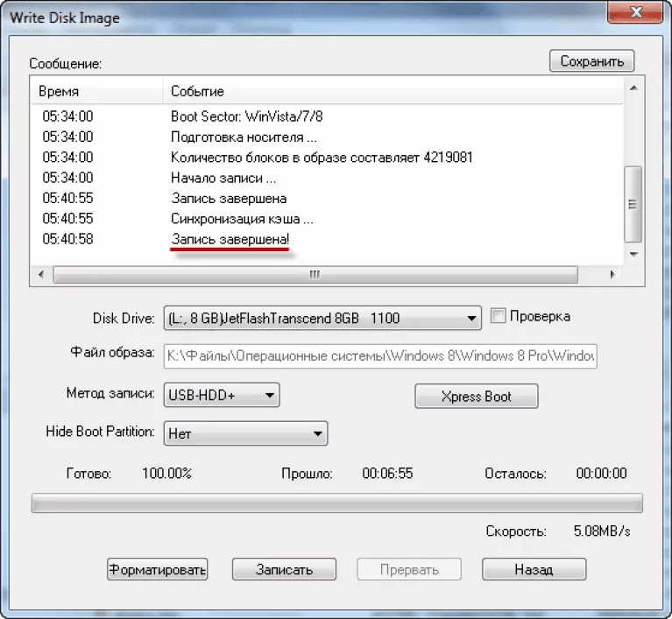Open the Disk Drive dropdown

[x=322, y=318]
